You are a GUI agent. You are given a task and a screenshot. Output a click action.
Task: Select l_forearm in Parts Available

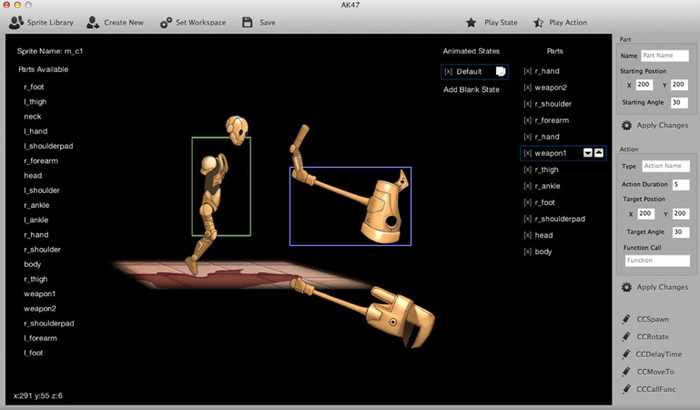tap(40, 338)
